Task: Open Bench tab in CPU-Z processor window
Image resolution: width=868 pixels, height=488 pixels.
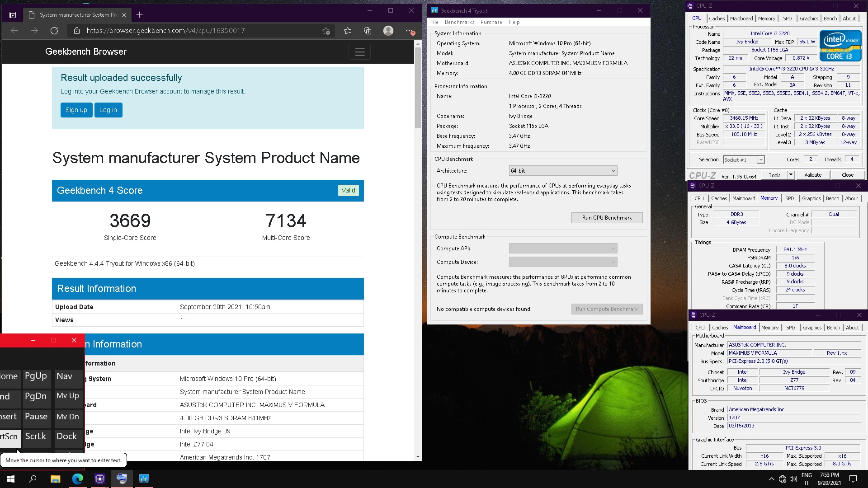Action: click(830, 19)
